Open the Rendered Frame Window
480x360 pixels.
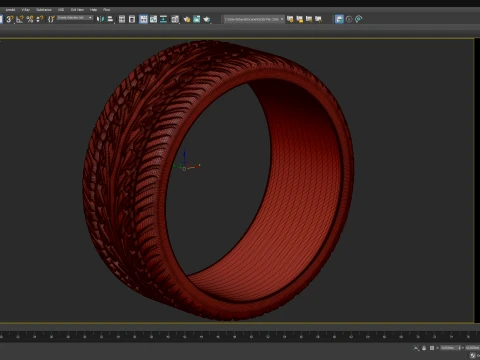(197, 19)
